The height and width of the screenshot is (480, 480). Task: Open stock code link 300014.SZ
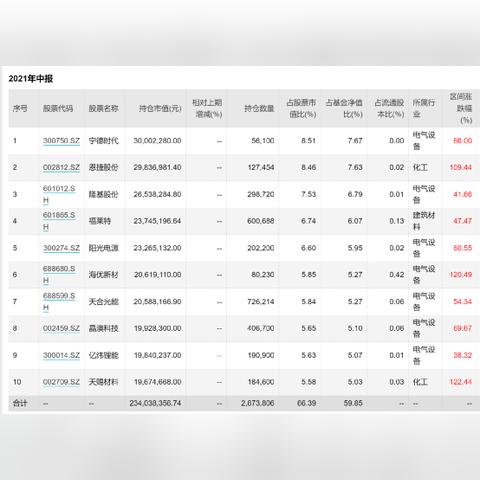coord(61,355)
